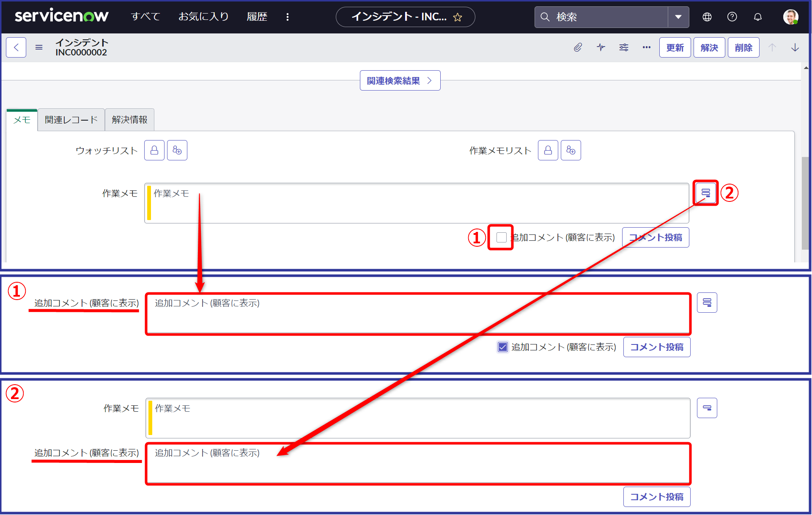Image resolution: width=812 pixels, height=515 pixels.
Task: Add a user to the 作業メモリスト
Action: pos(571,150)
